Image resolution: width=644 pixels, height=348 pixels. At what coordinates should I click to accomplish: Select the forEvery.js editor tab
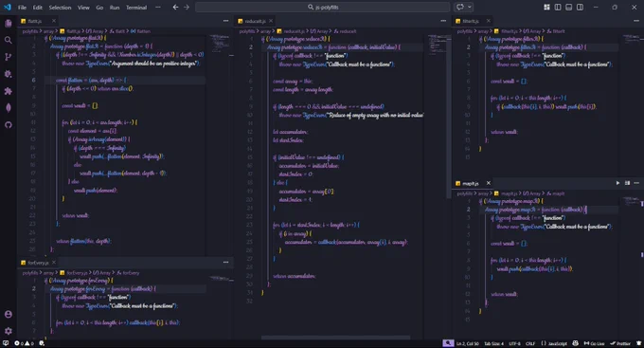click(x=37, y=263)
